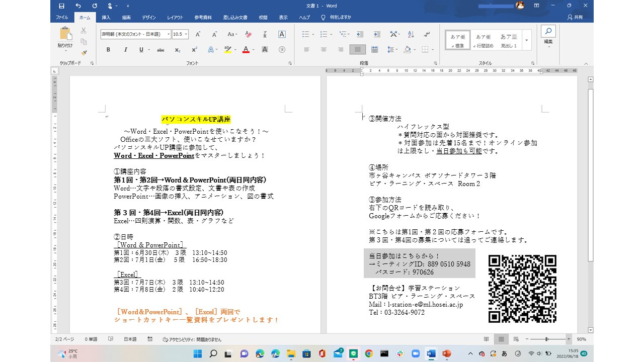Toggle strikethrough (abc) formatting
The image size is (644, 362).
point(160,50)
